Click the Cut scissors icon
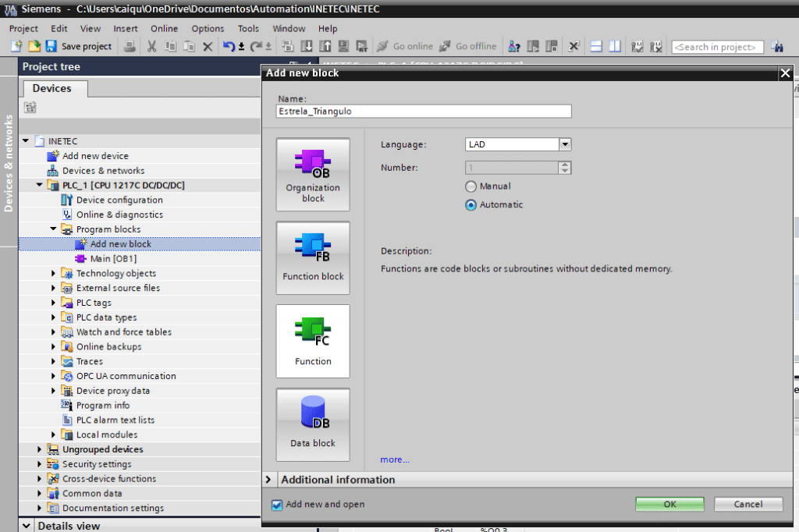 tap(151, 46)
